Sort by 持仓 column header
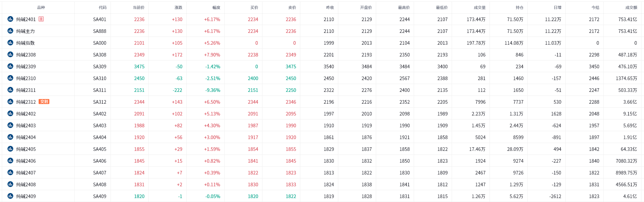 [520, 8]
